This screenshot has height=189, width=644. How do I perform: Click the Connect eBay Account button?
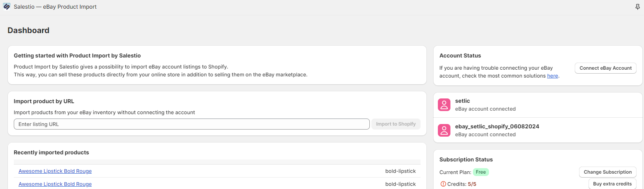pyautogui.click(x=605, y=68)
